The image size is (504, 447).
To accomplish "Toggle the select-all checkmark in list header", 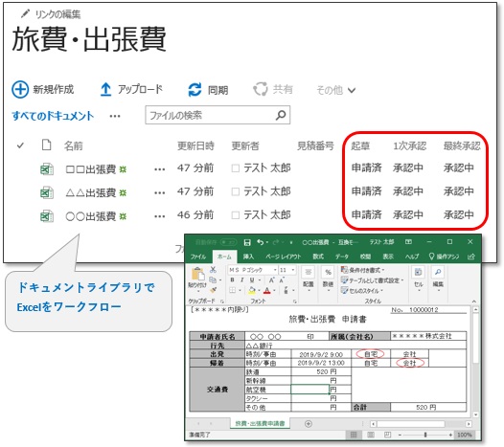I will tap(20, 145).
